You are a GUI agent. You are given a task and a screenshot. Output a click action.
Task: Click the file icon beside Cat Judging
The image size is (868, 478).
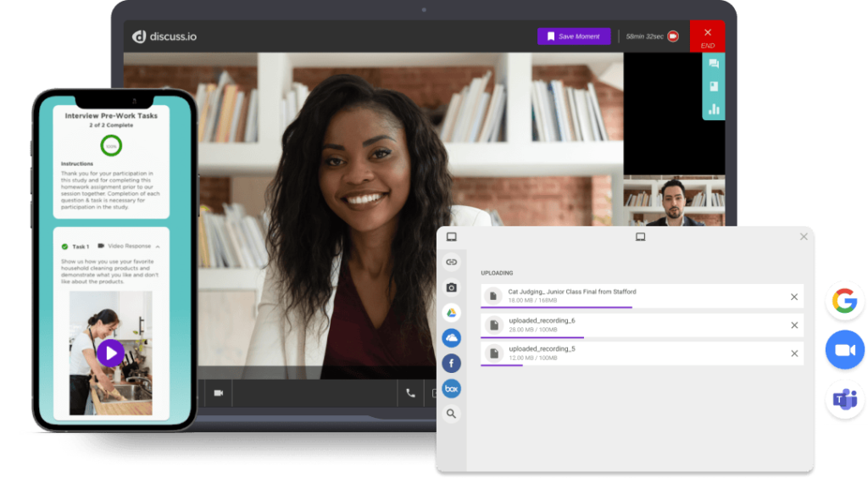493,296
